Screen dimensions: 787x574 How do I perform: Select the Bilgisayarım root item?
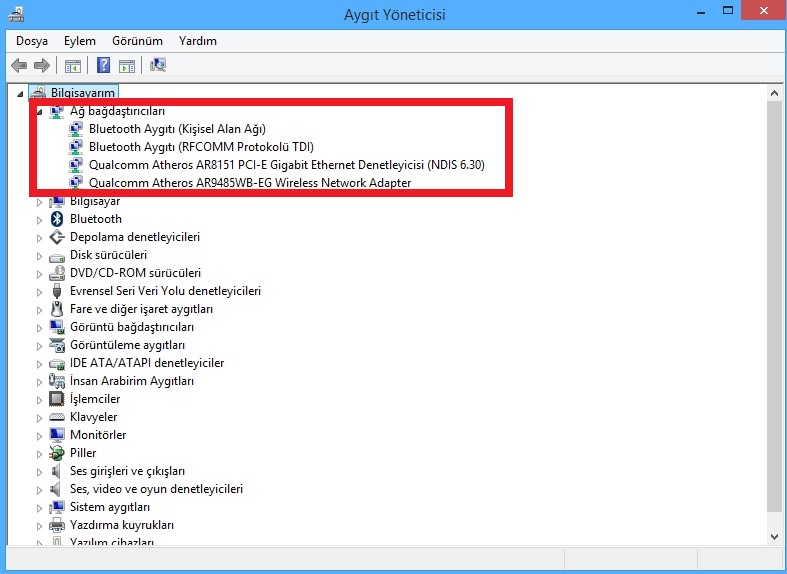pyautogui.click(x=82, y=93)
